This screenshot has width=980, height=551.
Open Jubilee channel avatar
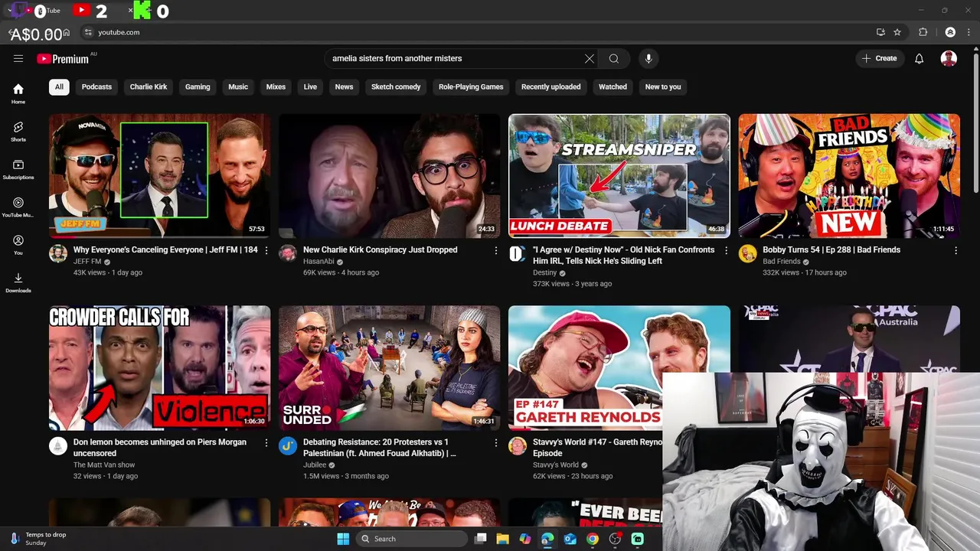click(x=288, y=446)
